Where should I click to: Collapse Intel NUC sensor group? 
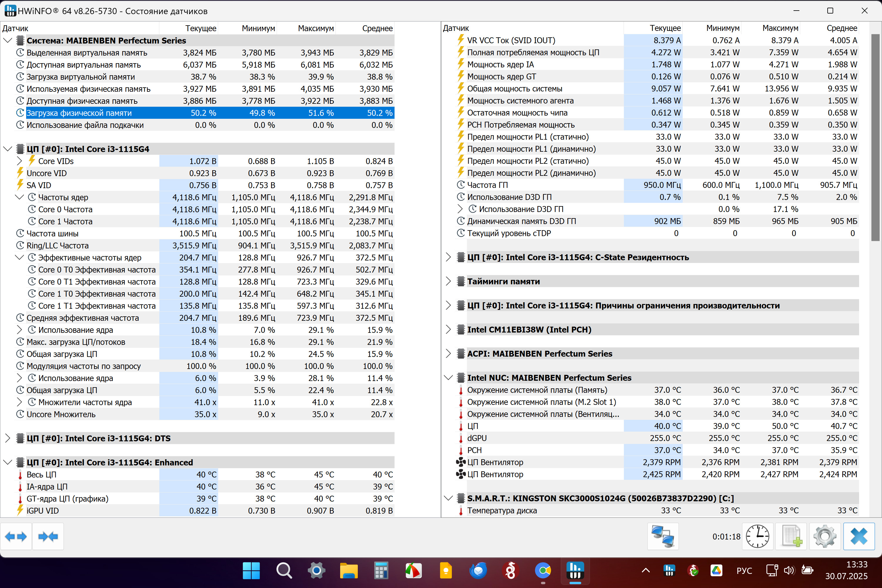pyautogui.click(x=448, y=377)
